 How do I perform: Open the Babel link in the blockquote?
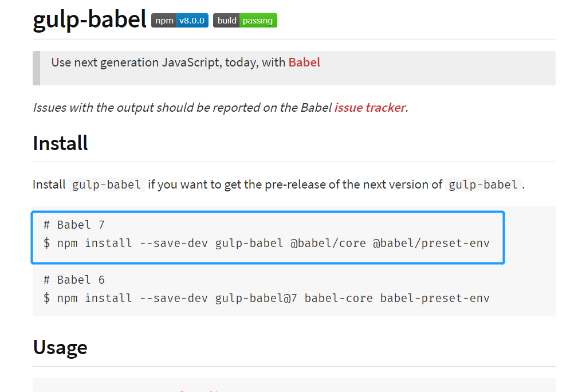click(x=304, y=62)
